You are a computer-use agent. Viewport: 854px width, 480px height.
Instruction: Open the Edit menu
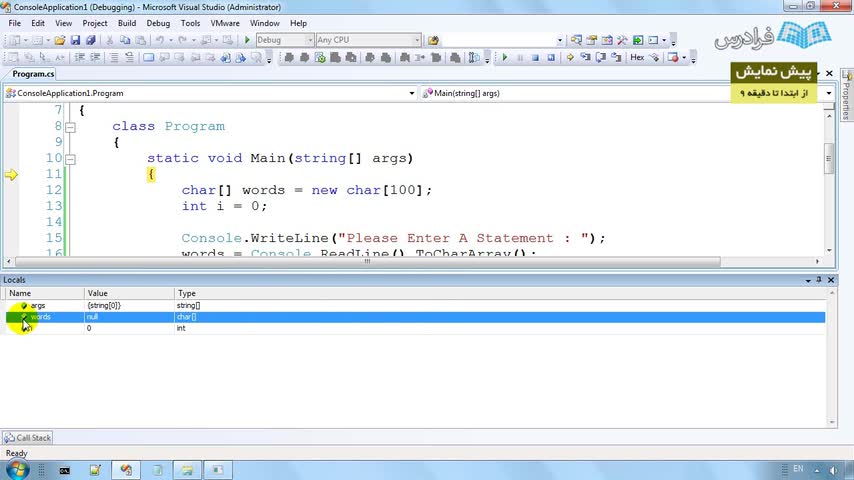[x=38, y=23]
